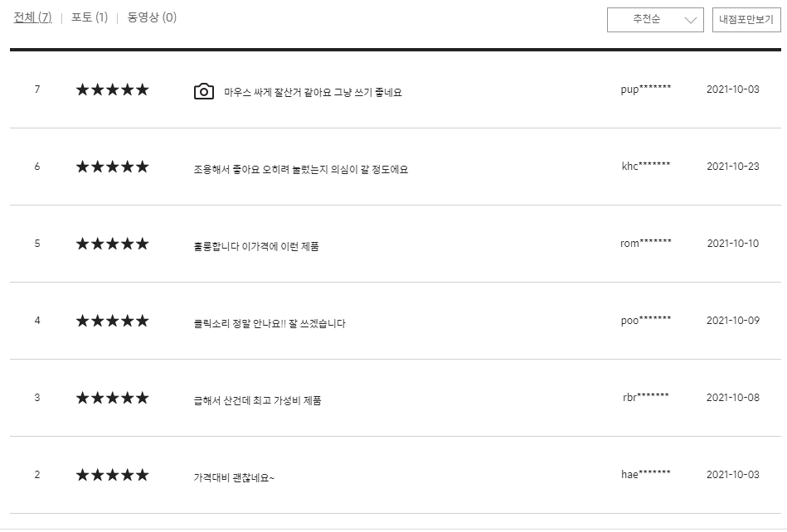787x532 pixels.
Task: Click reviewer ID pup*******
Action: 645,89
